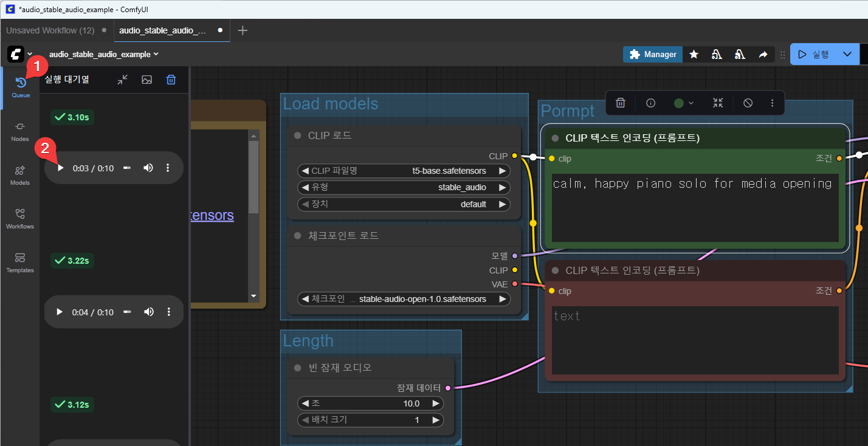Bypass the node with the no-entry icon
The width and height of the screenshot is (868, 446).
(747, 103)
